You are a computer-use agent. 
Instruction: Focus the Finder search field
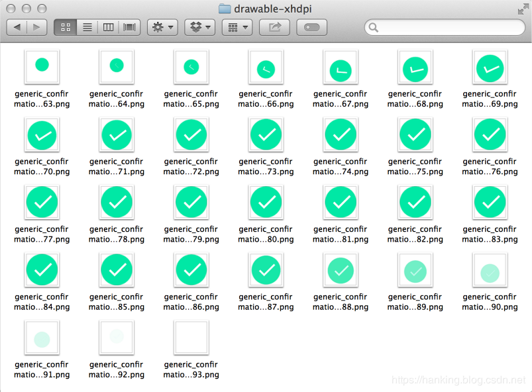(x=445, y=27)
